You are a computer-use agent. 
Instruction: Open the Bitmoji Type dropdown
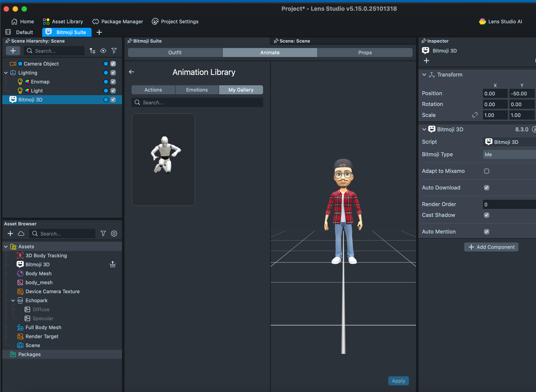(x=509, y=154)
